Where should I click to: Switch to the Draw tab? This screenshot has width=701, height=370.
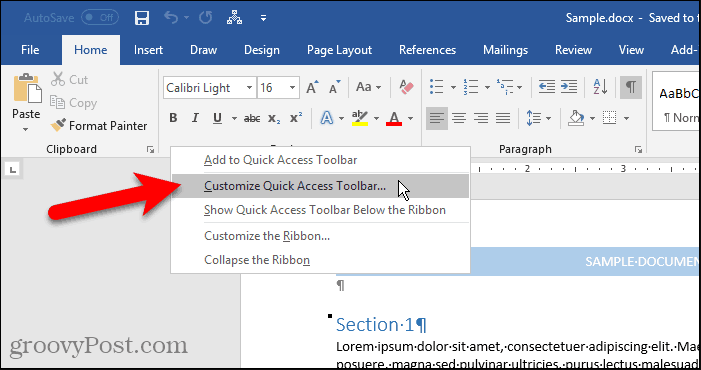(203, 50)
